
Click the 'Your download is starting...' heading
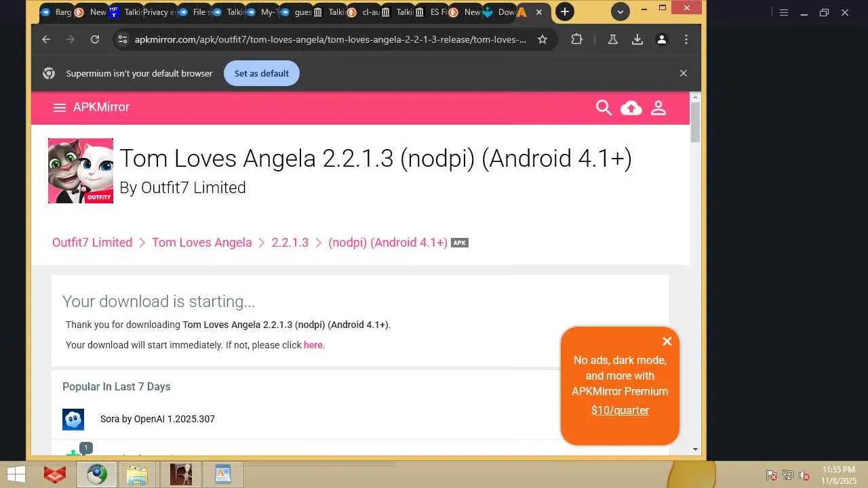coord(159,302)
